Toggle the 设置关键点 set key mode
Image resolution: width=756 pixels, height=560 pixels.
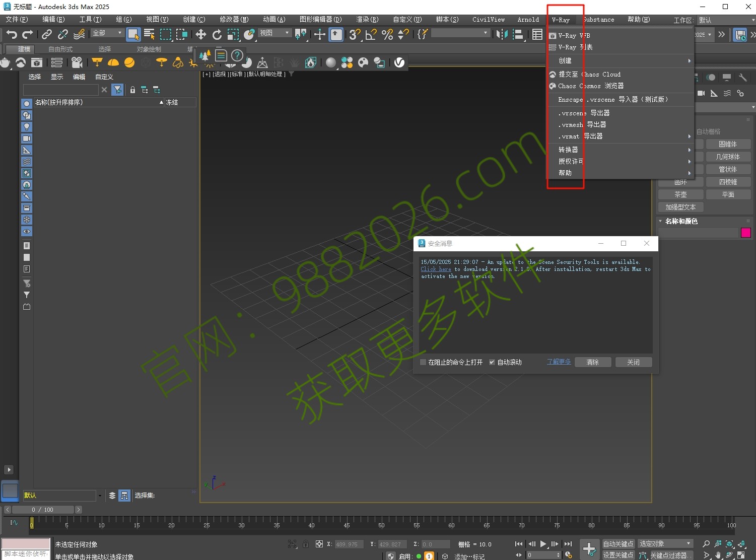pyautogui.click(x=618, y=555)
